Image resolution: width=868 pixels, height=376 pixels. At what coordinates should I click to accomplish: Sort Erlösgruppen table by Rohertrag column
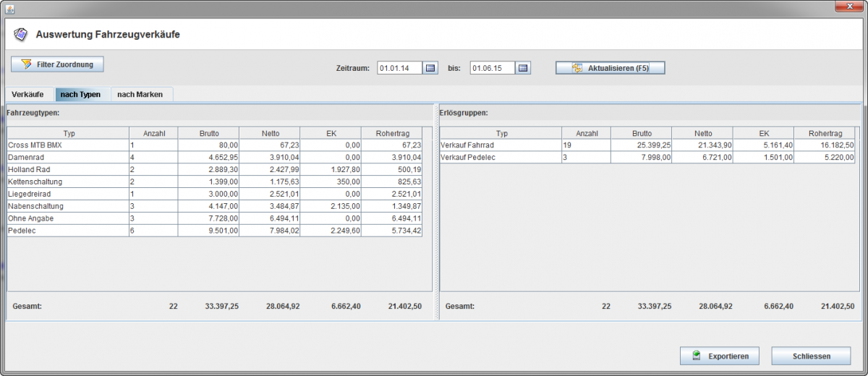(x=825, y=133)
